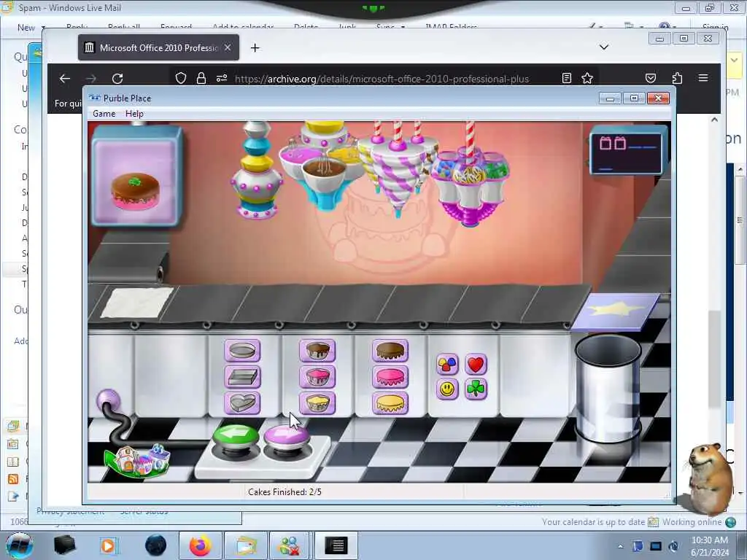This screenshot has width=747, height=560.
Task: Click the Working online status in Live Mail
Action: tap(692, 522)
